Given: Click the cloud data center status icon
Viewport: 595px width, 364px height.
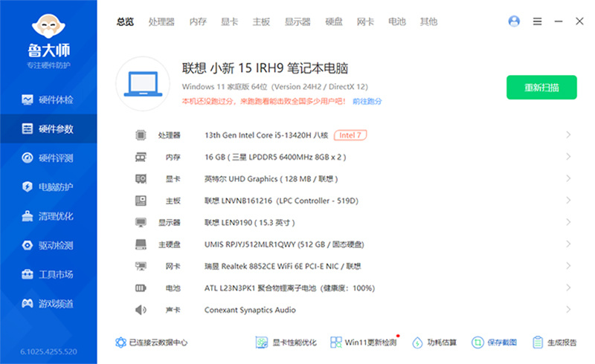Looking at the screenshot, I should coord(120,342).
